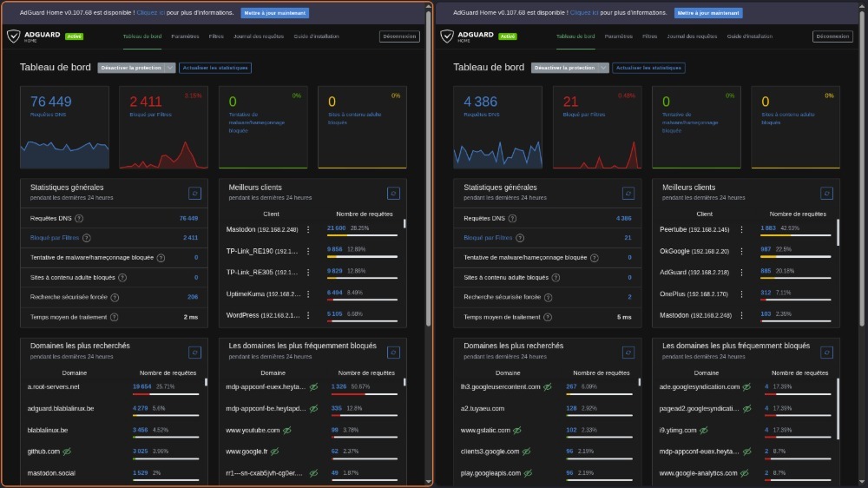Screen dimensions: 868x488
Task: Open the Filtres tab in the left dashboard
Action: pos(216,36)
